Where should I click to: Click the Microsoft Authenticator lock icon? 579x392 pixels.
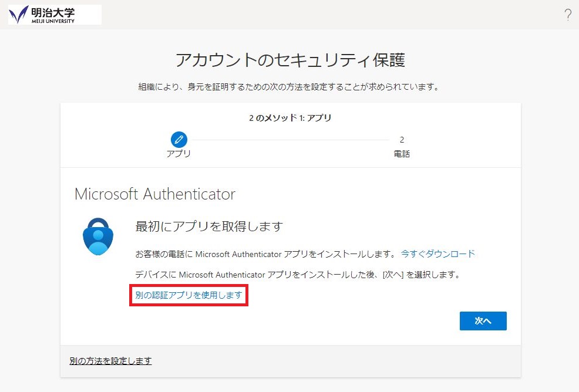point(98,236)
